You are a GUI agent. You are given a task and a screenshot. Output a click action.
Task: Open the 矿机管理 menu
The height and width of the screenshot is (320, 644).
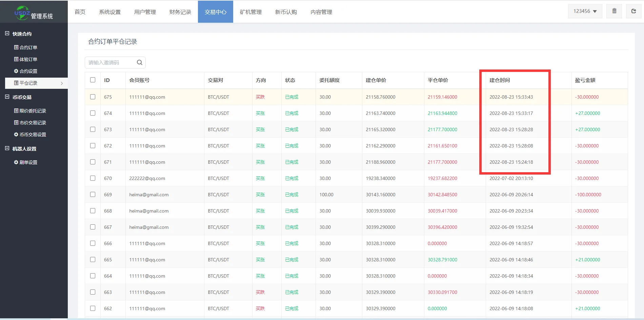251,12
